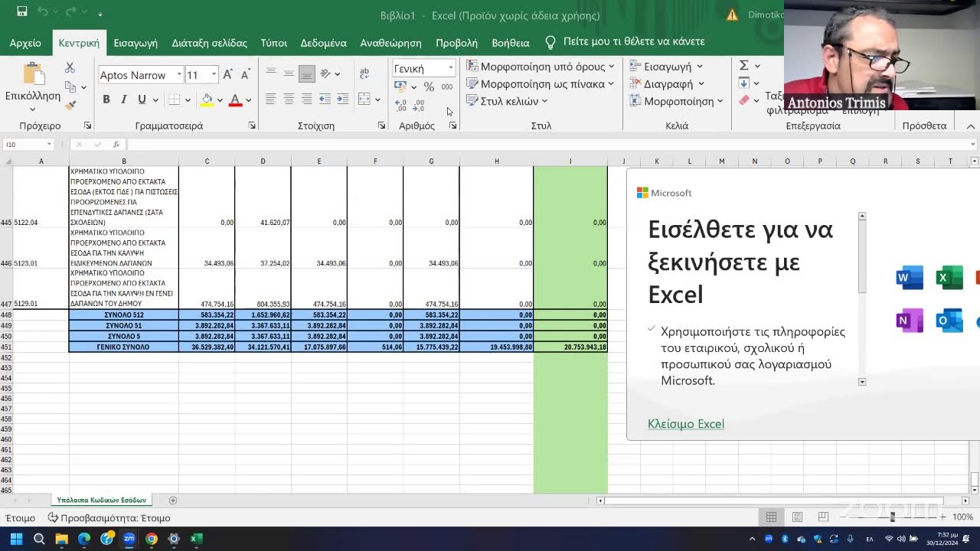This screenshot has height=551, width=980.
Task: Select the Υπόλοιπα Κωδικών Εσόδων sheet tab
Action: pos(101,500)
